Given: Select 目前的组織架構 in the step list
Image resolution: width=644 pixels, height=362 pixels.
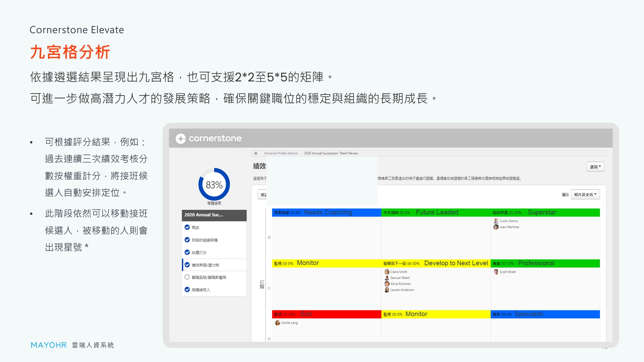Looking at the screenshot, I should tap(205, 240).
